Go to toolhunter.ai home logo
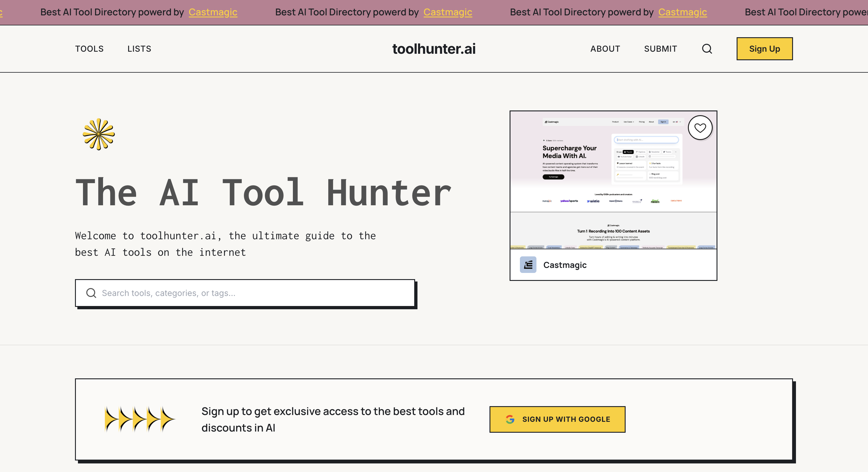This screenshot has height=472, width=868. (434, 49)
